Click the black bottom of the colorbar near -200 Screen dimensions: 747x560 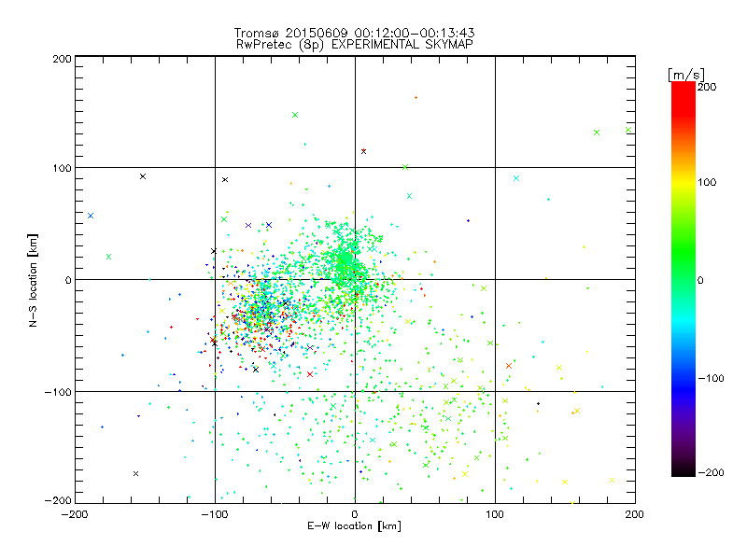pyautogui.click(x=684, y=470)
